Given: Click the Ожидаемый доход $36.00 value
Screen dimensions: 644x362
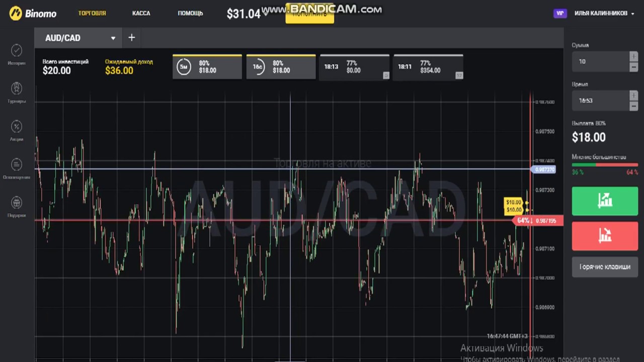Looking at the screenshot, I should (x=119, y=71).
